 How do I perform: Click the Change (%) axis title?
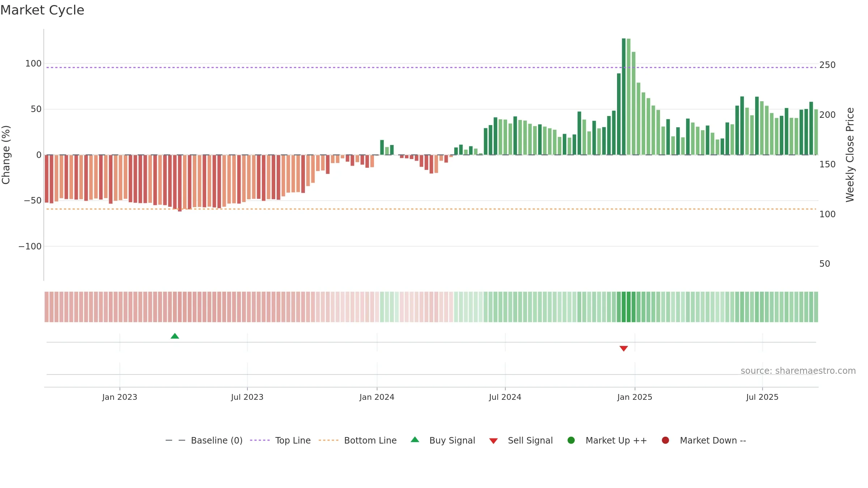(6, 155)
